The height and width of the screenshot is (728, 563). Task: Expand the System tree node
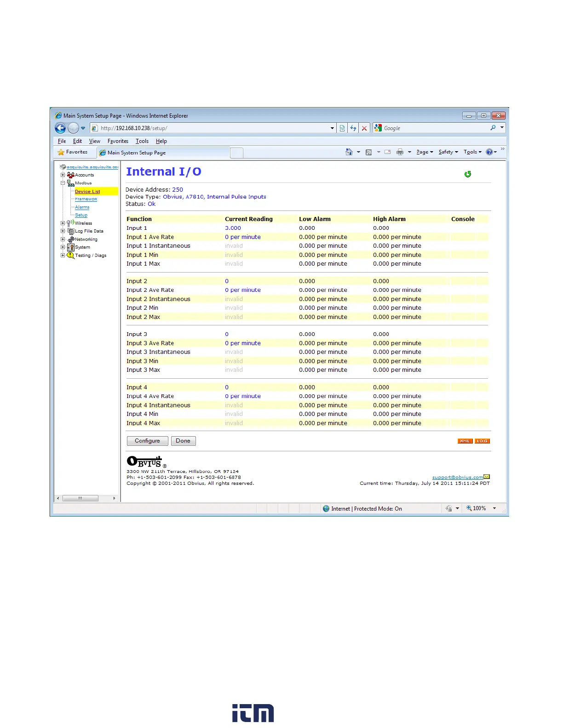[63, 247]
